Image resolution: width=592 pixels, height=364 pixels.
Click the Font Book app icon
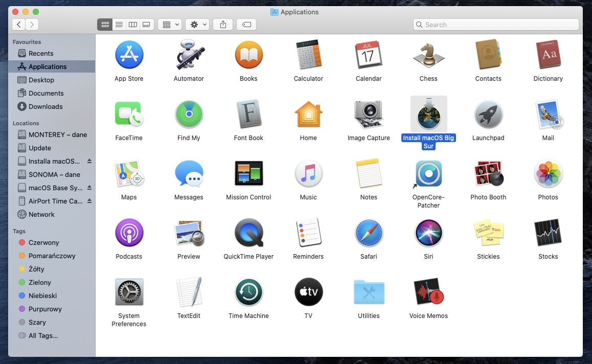pos(248,114)
